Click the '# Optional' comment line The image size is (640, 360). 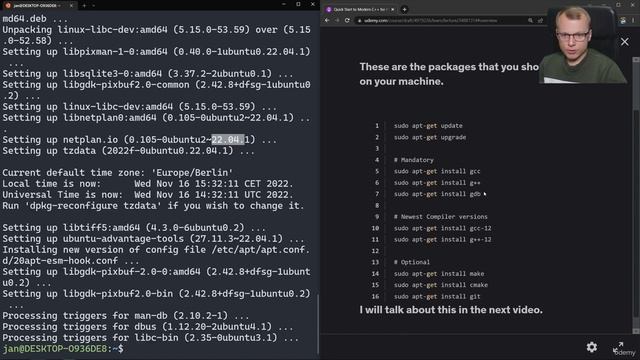[x=412, y=262]
